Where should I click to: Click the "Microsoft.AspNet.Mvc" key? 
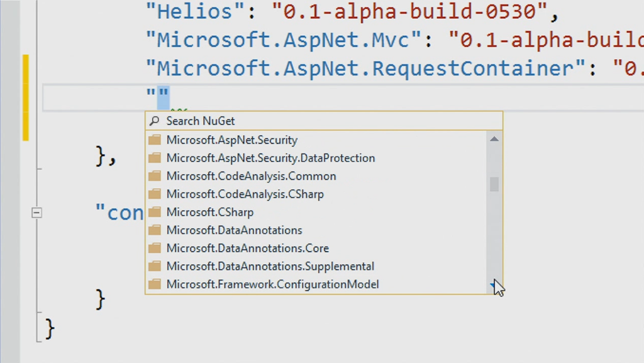pyautogui.click(x=284, y=40)
